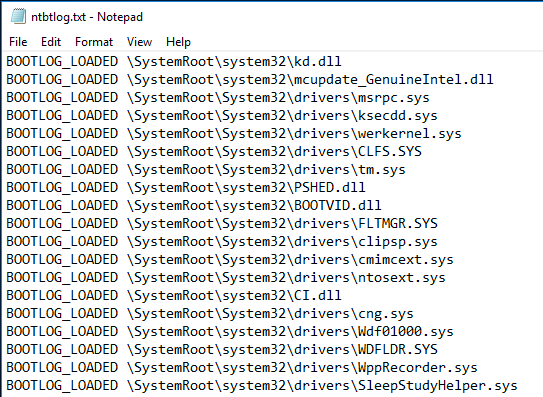Viewport: 543px width, 397px height.
Task: Click the msrpc.sys log entry
Action: 218,97
